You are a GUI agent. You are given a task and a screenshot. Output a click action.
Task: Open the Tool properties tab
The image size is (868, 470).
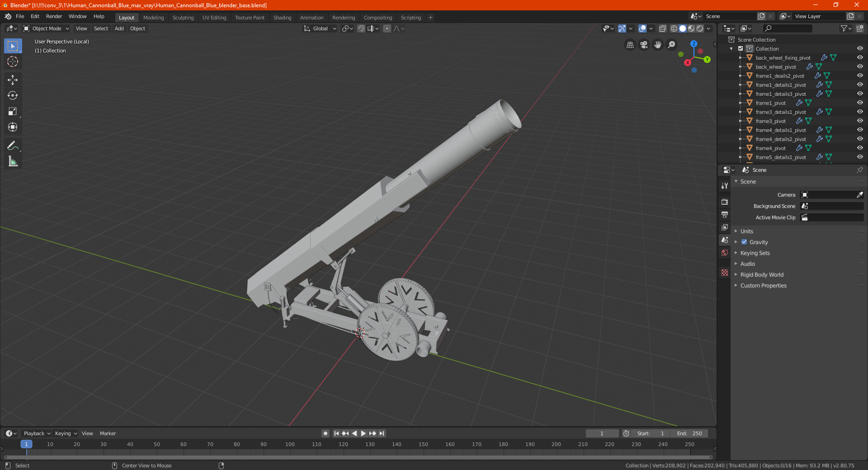(725, 186)
